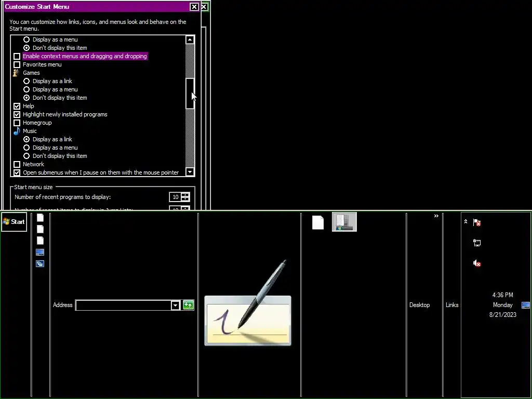The width and height of the screenshot is (532, 399).
Task: Click the Address toolbar label
Action: pos(62,304)
